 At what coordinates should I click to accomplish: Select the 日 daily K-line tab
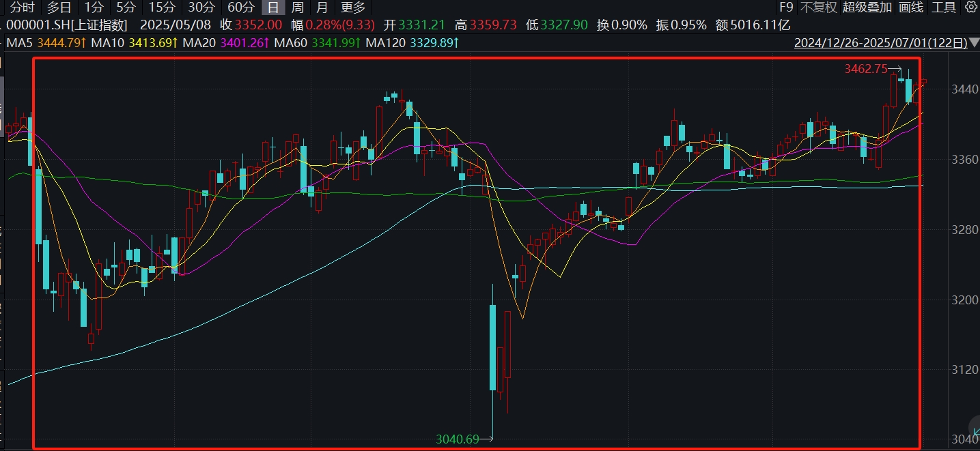click(x=273, y=8)
